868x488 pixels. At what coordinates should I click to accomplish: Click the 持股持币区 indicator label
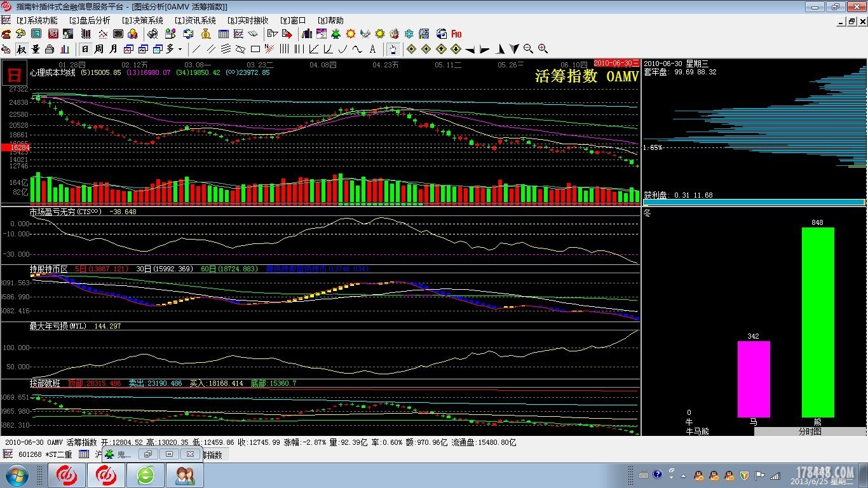(48, 269)
